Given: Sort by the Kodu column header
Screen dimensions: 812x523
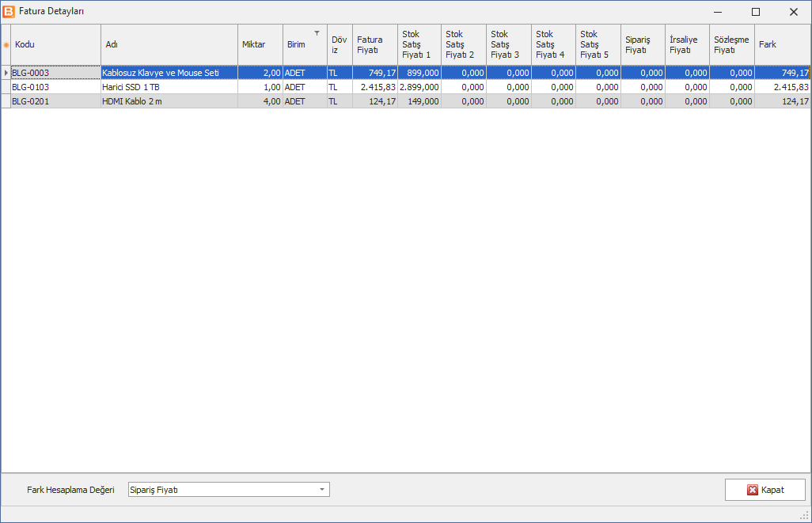Looking at the screenshot, I should [x=56, y=44].
